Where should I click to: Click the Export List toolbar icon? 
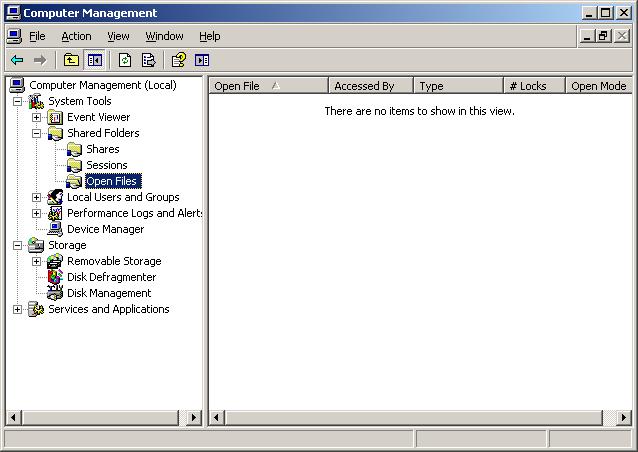coord(149,60)
